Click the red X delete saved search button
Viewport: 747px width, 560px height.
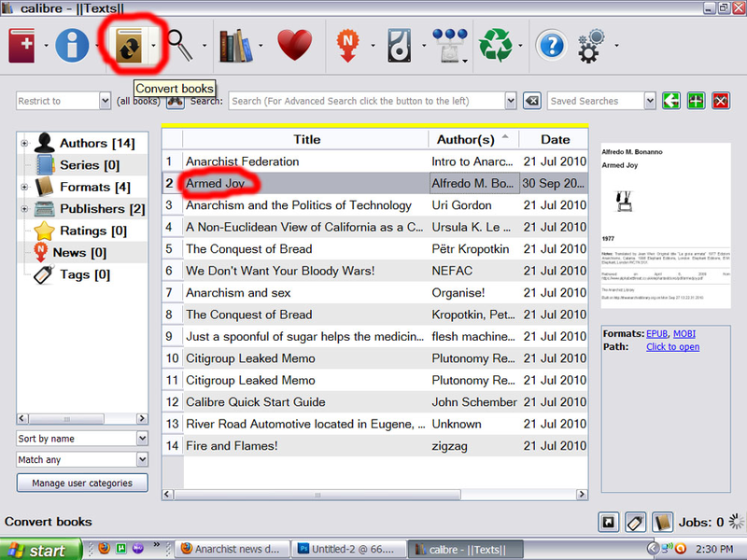click(721, 101)
